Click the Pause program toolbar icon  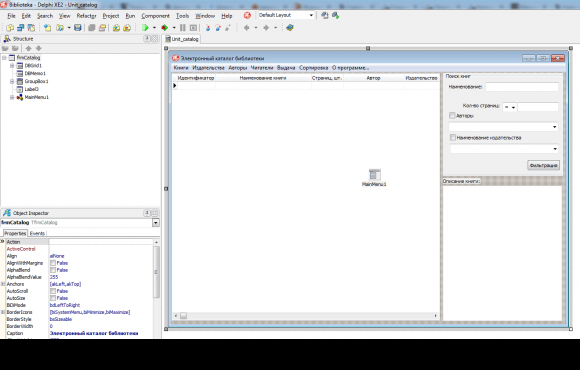coord(183,28)
